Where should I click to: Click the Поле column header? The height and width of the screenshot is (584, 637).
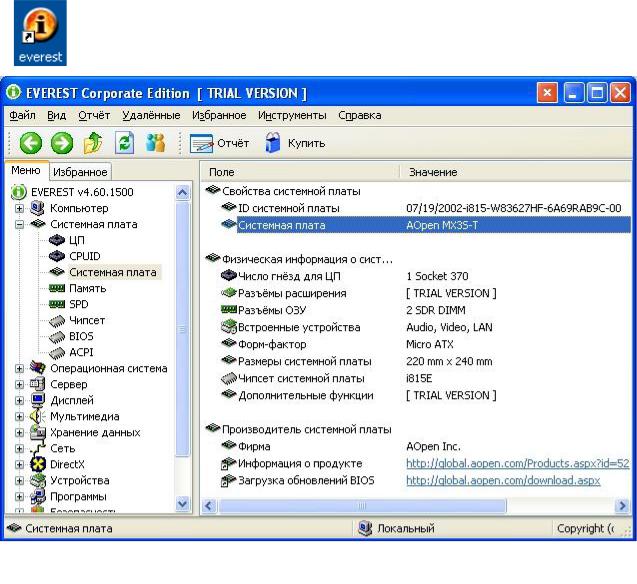300,172
